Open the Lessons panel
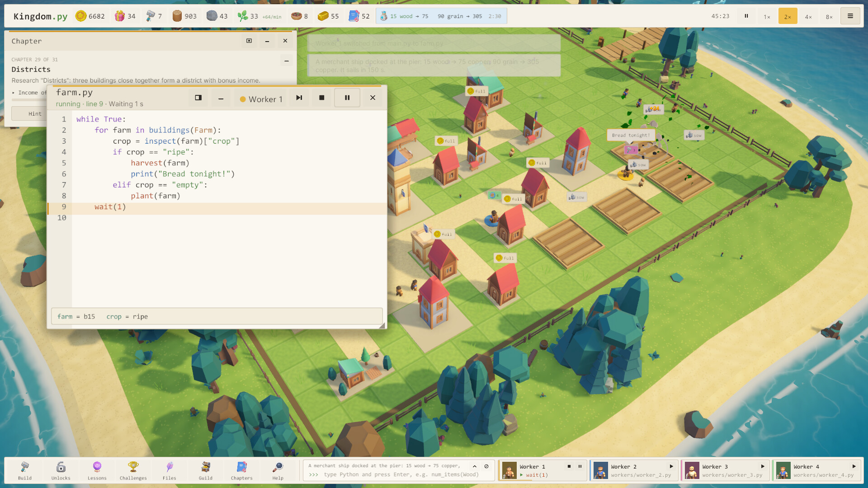868x488 pixels. [x=97, y=470]
